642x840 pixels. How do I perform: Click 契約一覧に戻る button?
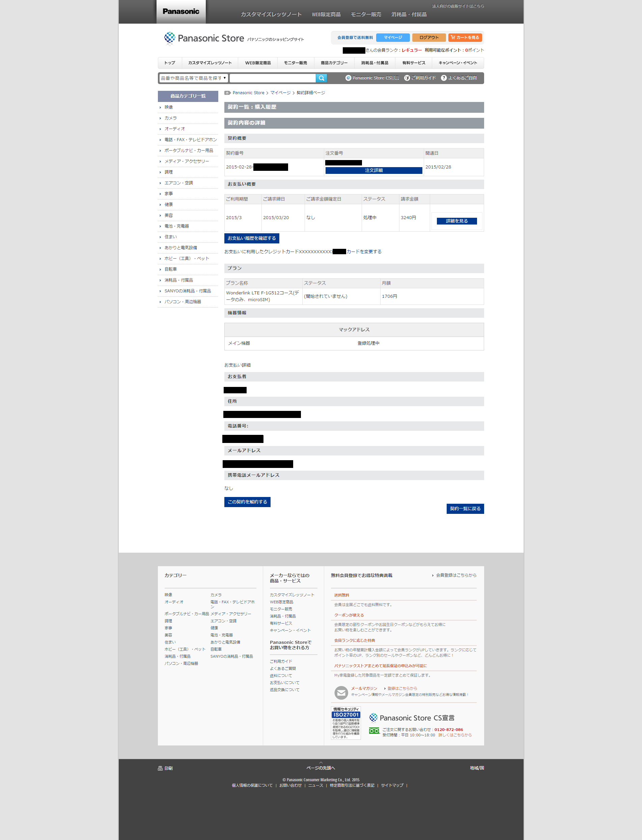pyautogui.click(x=465, y=509)
